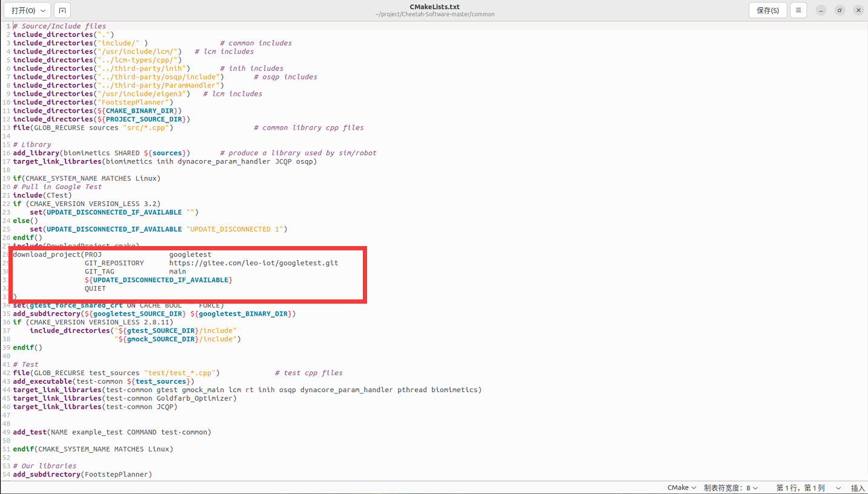Click the '# Library' comment line
The width and height of the screenshot is (868, 494).
(x=32, y=145)
